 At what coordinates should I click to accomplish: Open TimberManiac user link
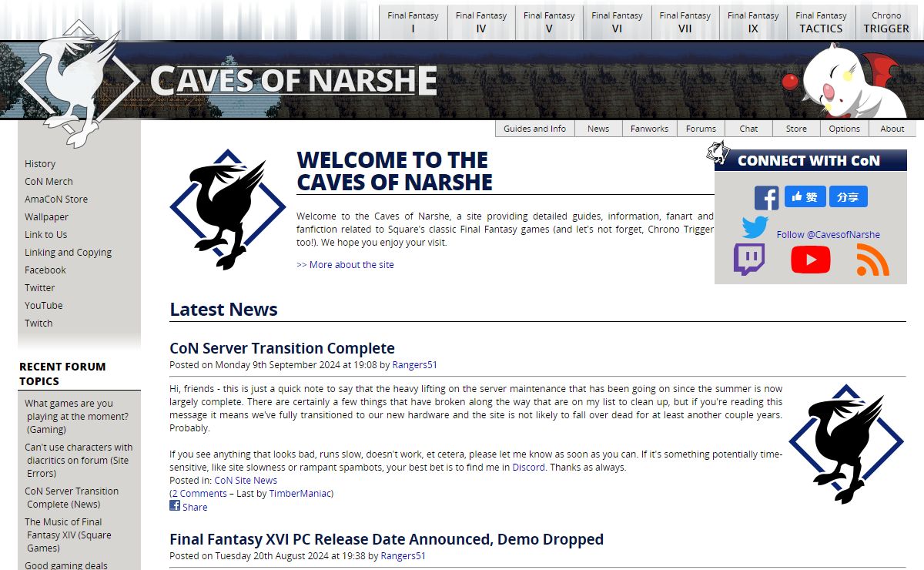pyautogui.click(x=300, y=493)
